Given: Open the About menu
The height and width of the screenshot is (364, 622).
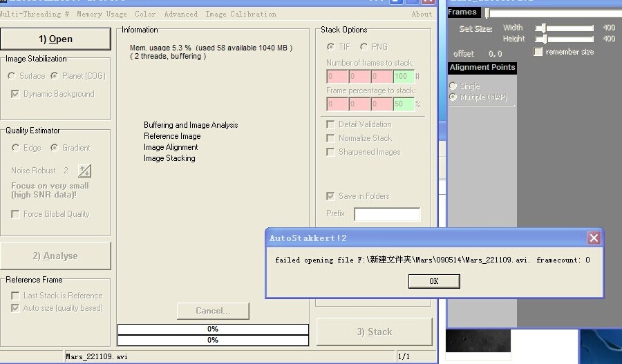Looking at the screenshot, I should [x=422, y=14].
